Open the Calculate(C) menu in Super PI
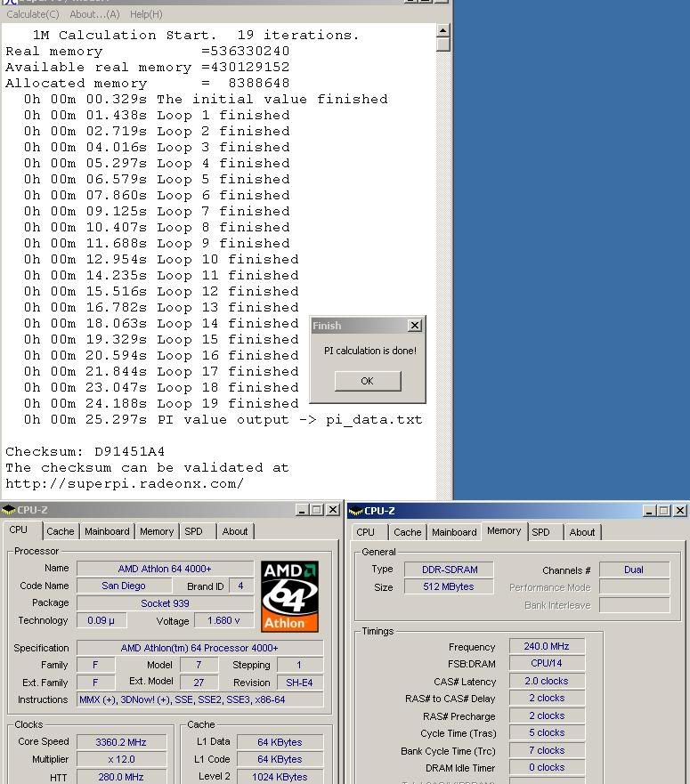Viewport: 690px width, 784px height. click(x=33, y=14)
